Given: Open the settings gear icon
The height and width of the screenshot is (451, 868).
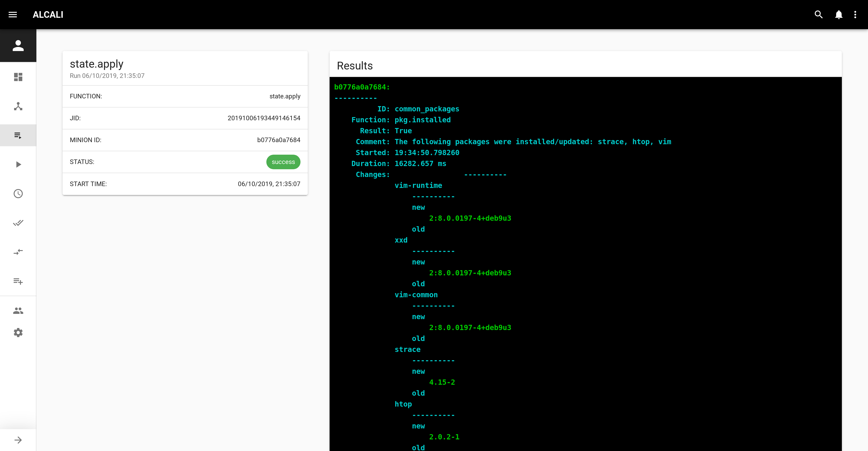Looking at the screenshot, I should tap(18, 333).
